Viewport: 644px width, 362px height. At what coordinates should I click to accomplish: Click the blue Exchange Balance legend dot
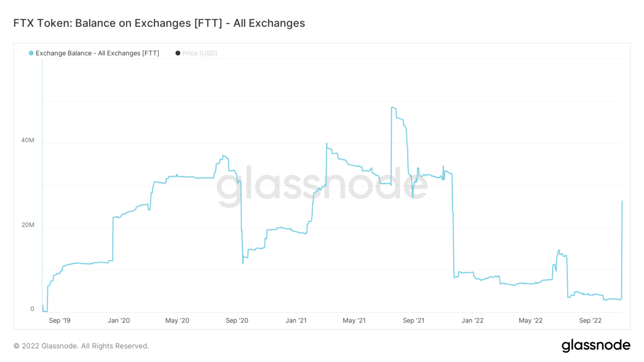[x=31, y=53]
